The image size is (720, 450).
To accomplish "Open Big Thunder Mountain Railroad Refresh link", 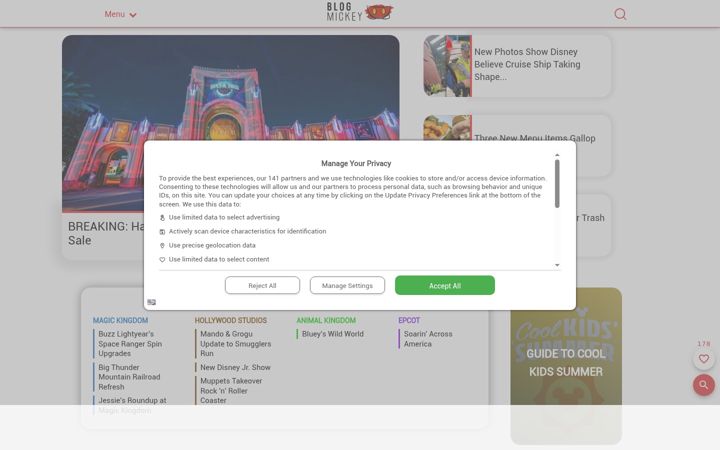I will click(129, 377).
